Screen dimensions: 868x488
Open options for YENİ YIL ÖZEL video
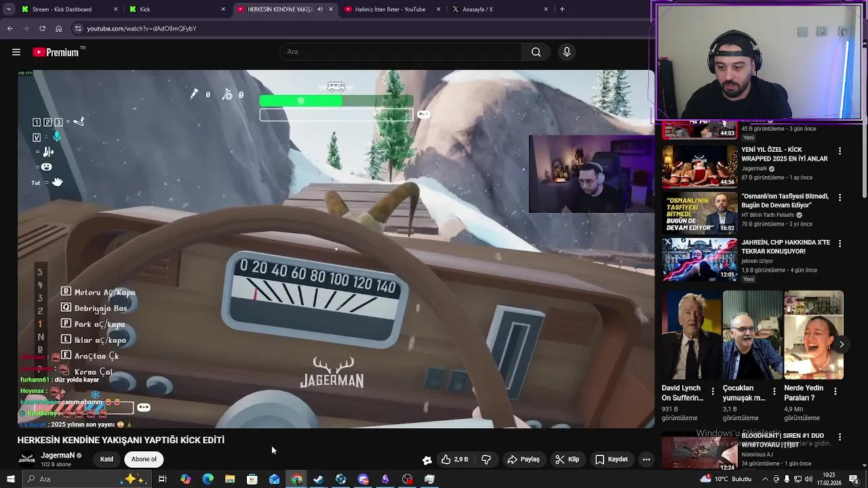[840, 151]
